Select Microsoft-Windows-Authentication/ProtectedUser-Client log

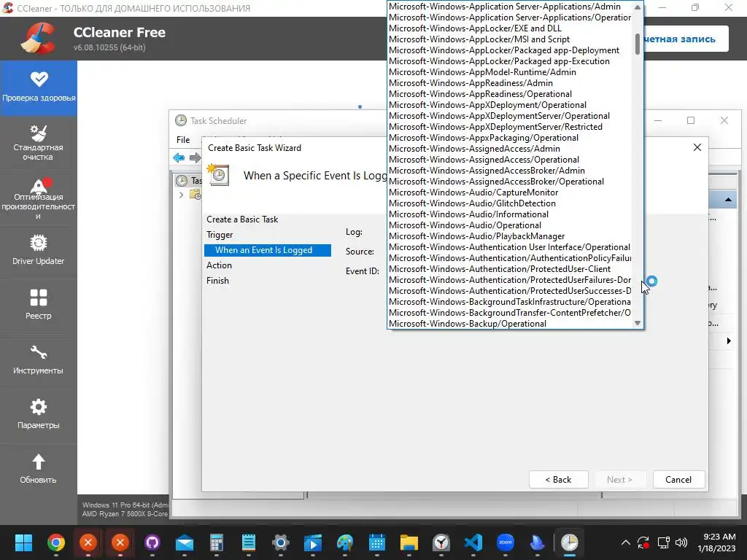point(510,269)
